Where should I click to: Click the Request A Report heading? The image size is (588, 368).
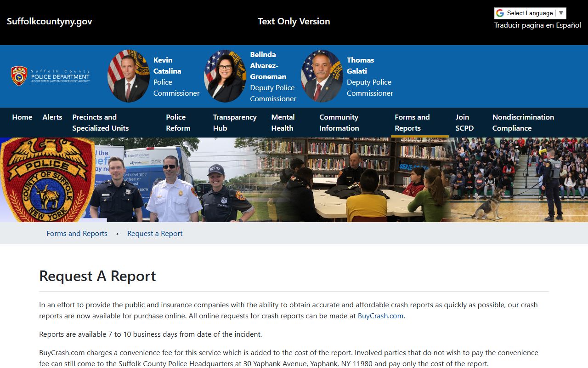[x=97, y=276]
